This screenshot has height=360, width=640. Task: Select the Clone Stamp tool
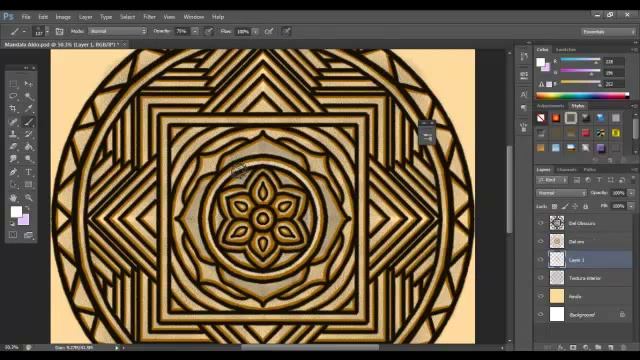[x=13, y=134]
